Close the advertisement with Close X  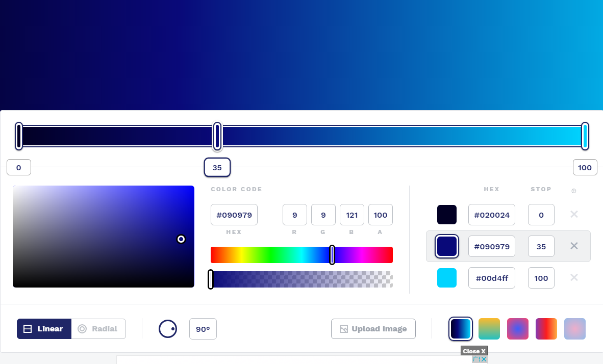coord(474,351)
